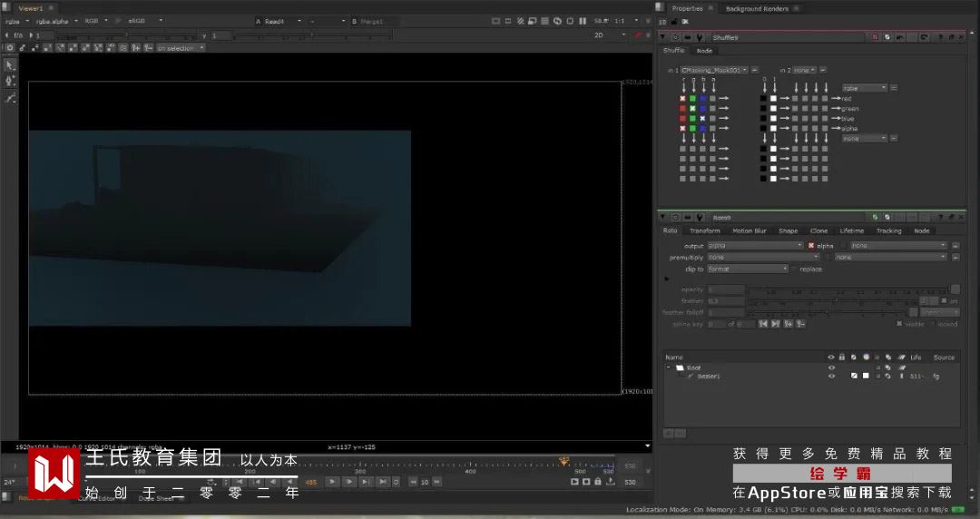Open Roto viewer settings gear icon
The image size is (980, 519).
point(10,47)
